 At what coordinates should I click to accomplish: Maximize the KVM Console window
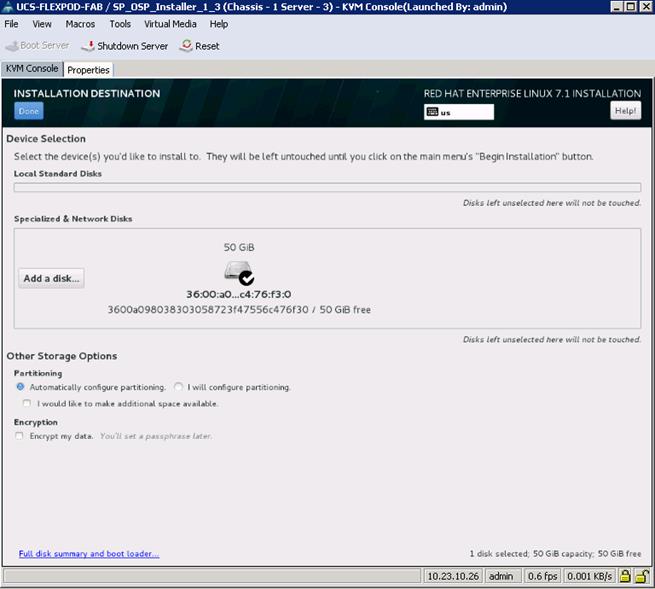coord(631,7)
